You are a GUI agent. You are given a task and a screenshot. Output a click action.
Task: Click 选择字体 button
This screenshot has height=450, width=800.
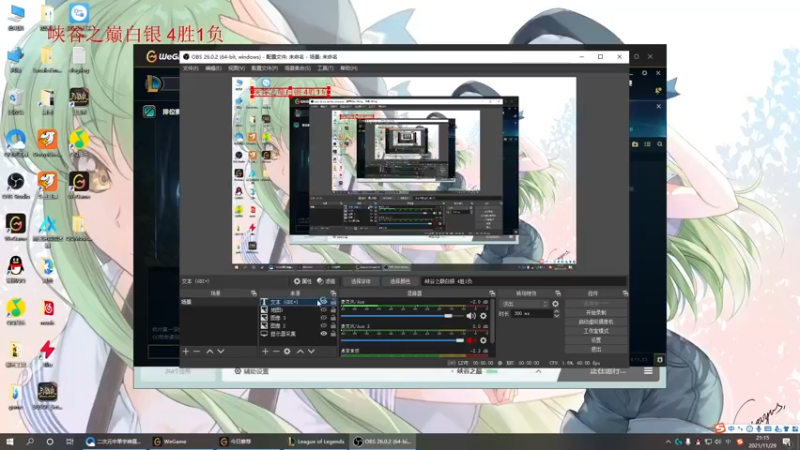[x=361, y=281]
